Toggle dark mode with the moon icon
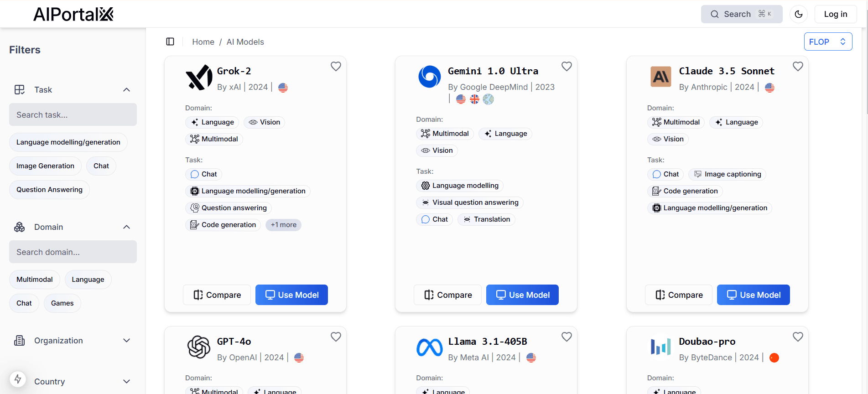This screenshot has width=868, height=394. [x=799, y=14]
